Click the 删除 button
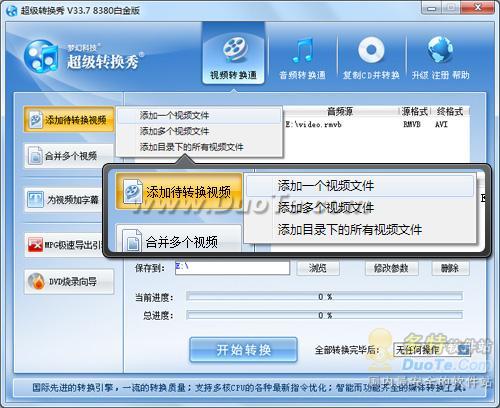 tap(450, 268)
